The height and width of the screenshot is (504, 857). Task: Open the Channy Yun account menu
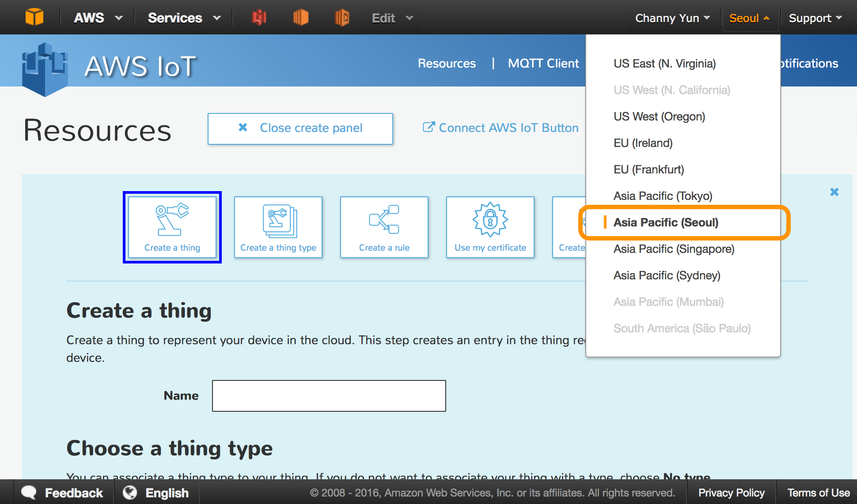672,18
